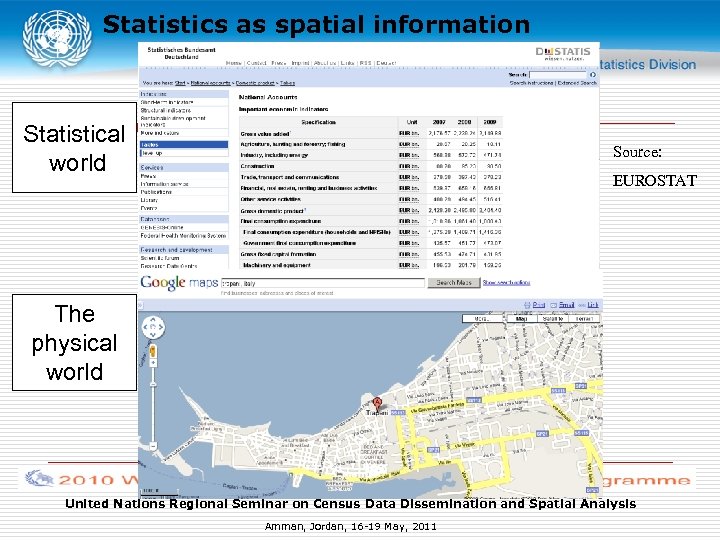This screenshot has height=540, width=720.
Task: Click the DESTATIS logo
Action: tap(563, 53)
